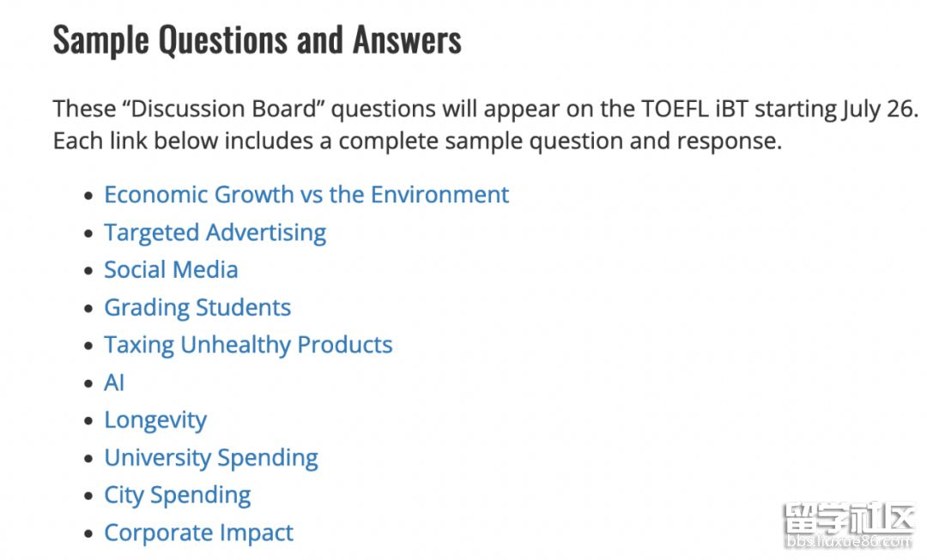This screenshot has height=560, width=927.
Task: Select the Taxing Unhealthy Products link
Action: [x=248, y=345]
